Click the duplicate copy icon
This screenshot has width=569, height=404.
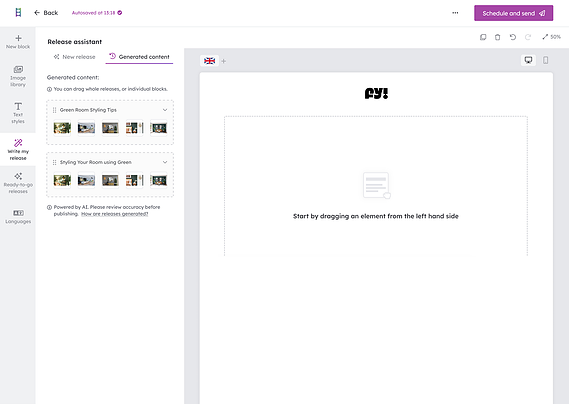point(483,37)
